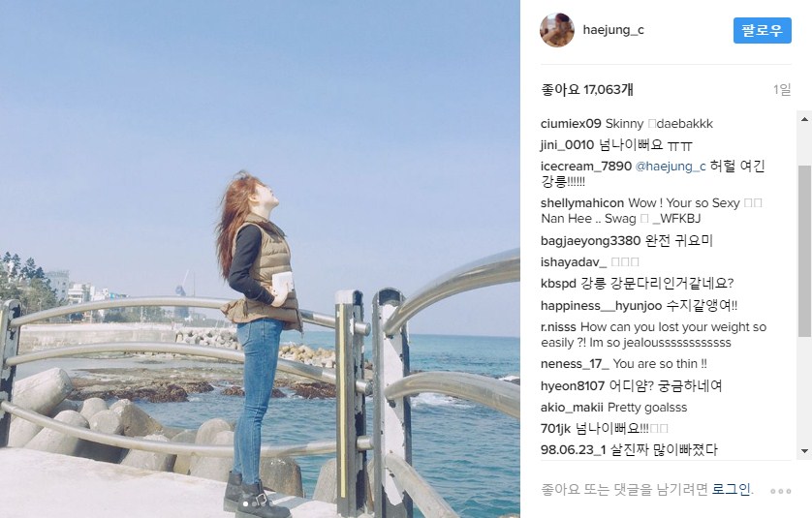Click the comments scrollbar thumb
The width and height of the screenshot is (812, 518).
tap(804, 251)
